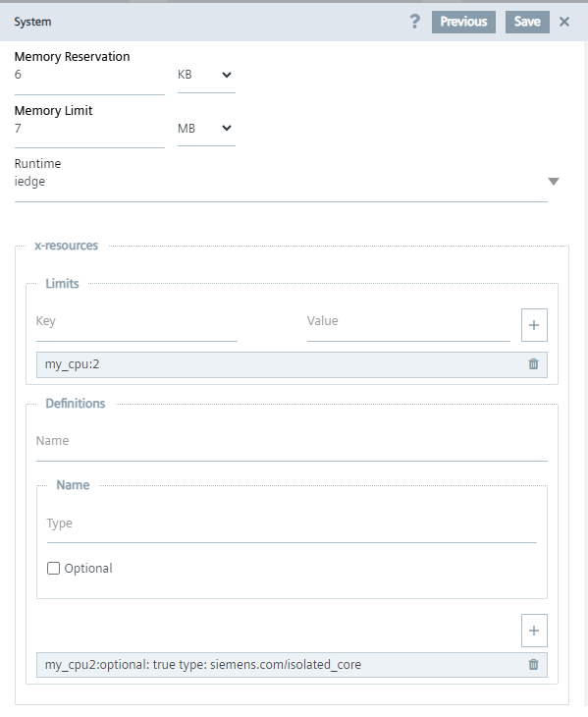
Task: Add a new Definitions entry
Action: (x=534, y=631)
